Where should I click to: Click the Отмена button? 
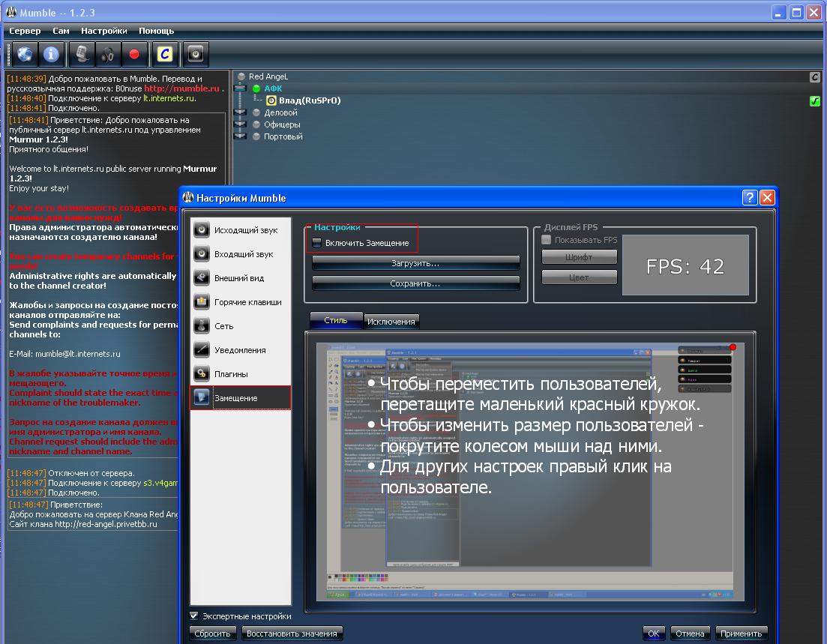click(x=690, y=633)
